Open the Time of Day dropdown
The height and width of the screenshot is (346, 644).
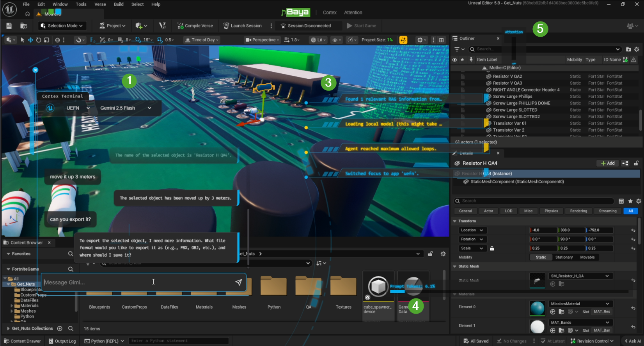point(202,40)
